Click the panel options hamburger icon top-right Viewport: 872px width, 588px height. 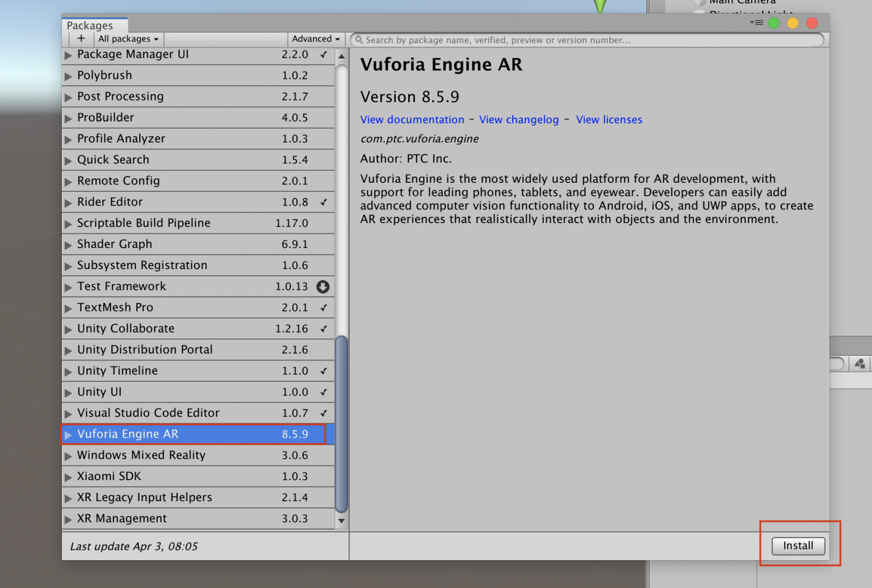757,22
